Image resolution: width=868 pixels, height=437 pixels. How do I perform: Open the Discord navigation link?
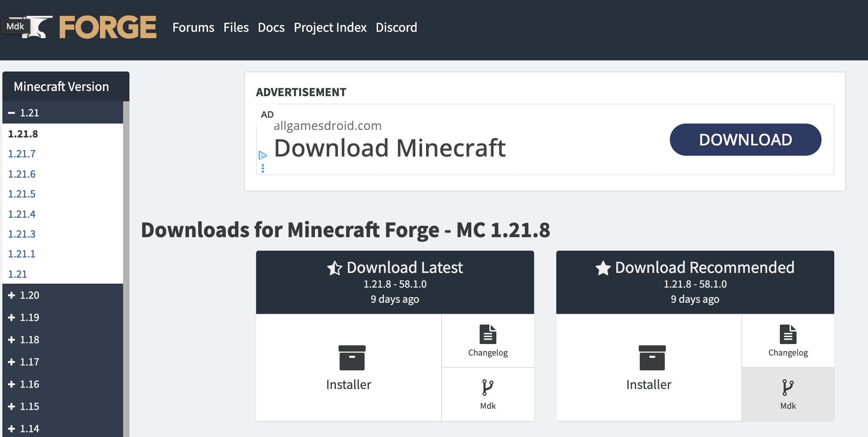click(396, 27)
